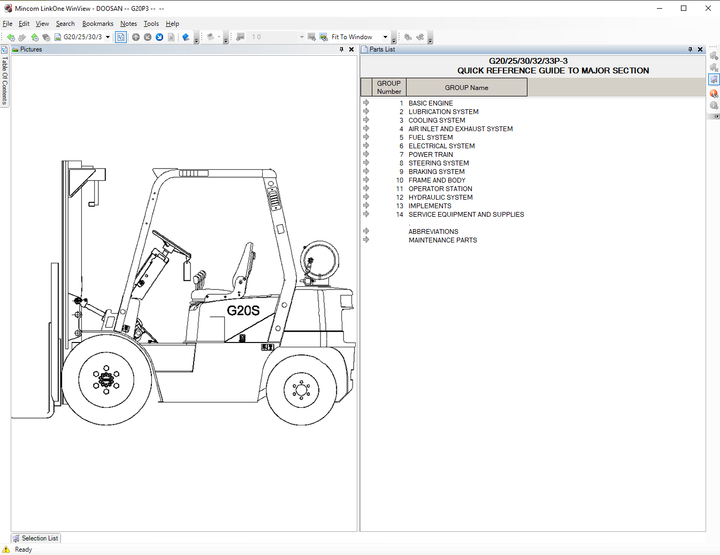Click the GROUP Number column header

click(x=389, y=87)
